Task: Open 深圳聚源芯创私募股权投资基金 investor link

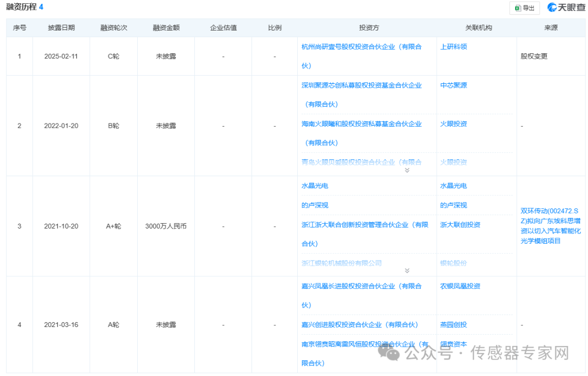Action: pos(362,95)
